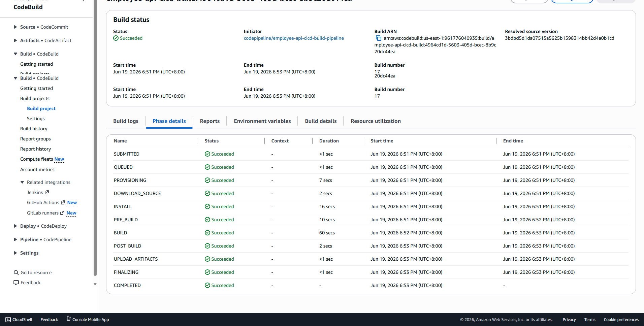Open Compute fleets page

pos(37,159)
